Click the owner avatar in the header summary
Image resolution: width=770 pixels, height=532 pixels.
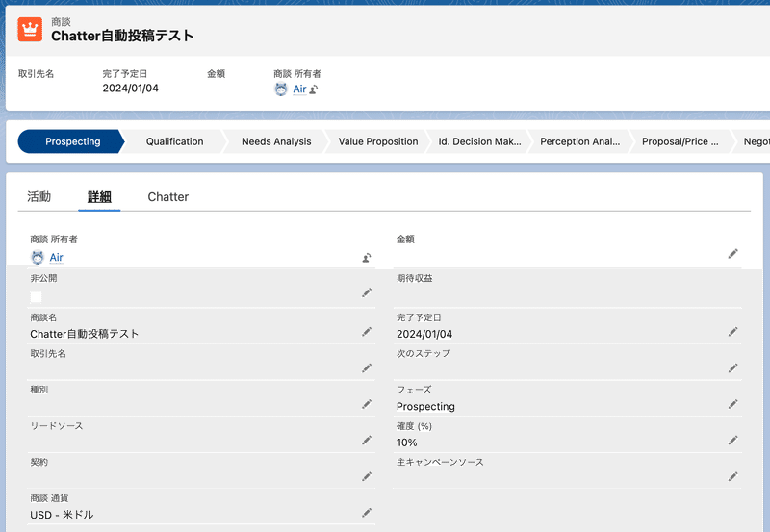pos(281,89)
